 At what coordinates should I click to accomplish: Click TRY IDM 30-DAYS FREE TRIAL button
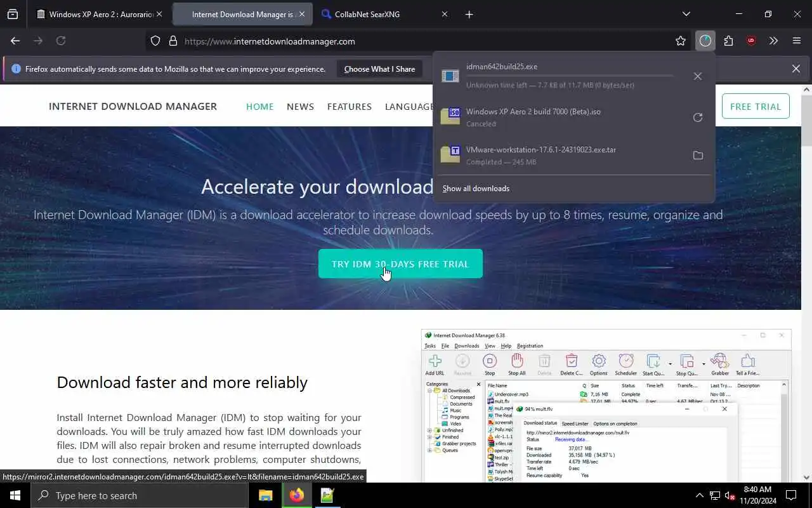click(x=400, y=264)
